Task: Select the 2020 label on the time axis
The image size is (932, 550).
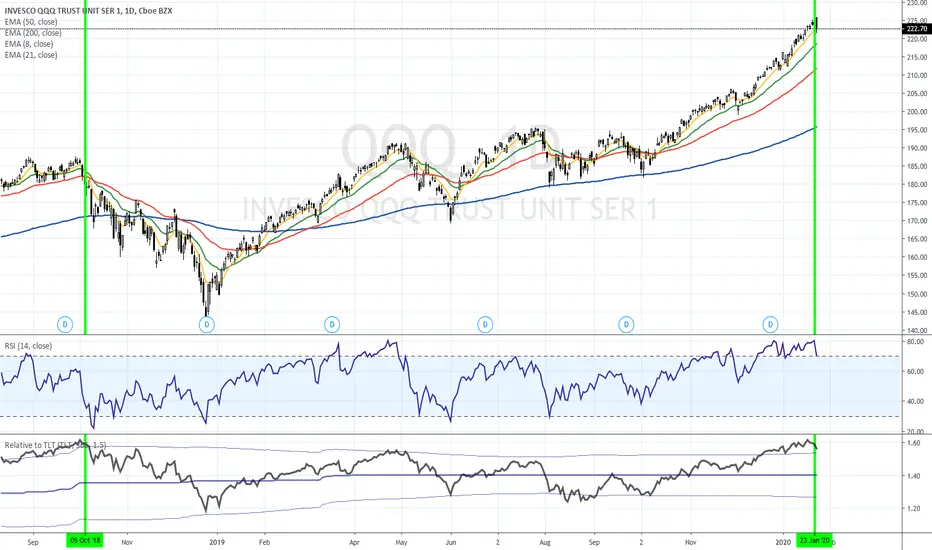Action: [783, 542]
